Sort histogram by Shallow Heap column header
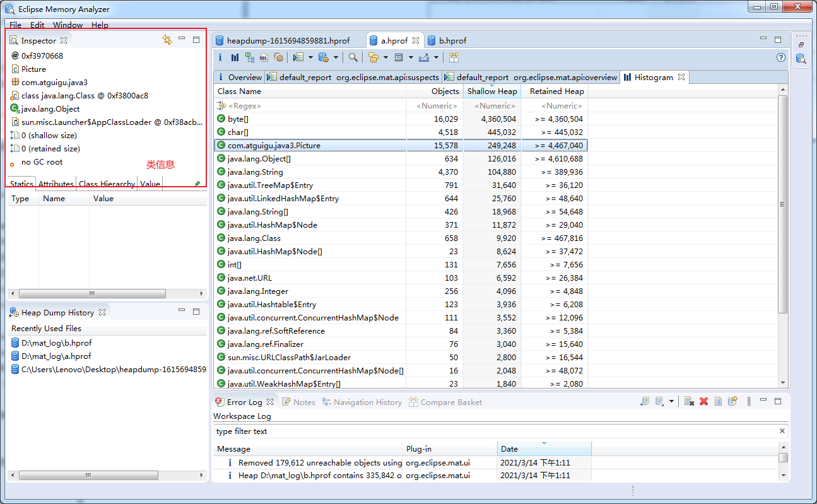The height and width of the screenshot is (504, 817). (492, 91)
